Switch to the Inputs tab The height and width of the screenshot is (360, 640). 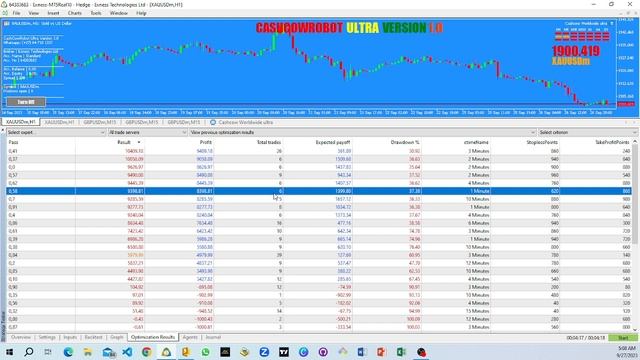click(x=70, y=337)
